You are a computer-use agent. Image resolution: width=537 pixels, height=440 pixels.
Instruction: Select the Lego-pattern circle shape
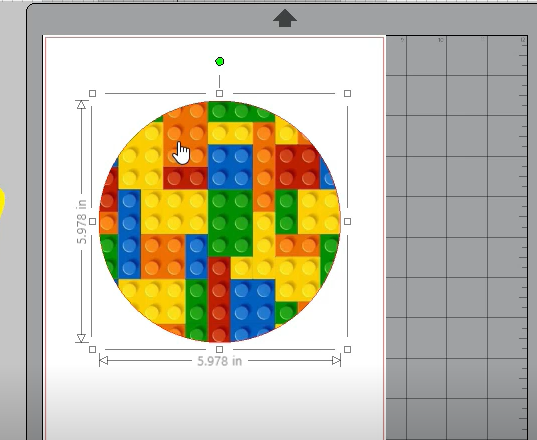220,222
